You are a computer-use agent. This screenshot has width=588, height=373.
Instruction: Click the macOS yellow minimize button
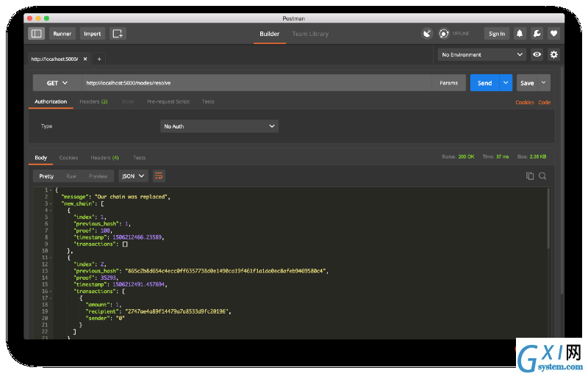pos(38,18)
